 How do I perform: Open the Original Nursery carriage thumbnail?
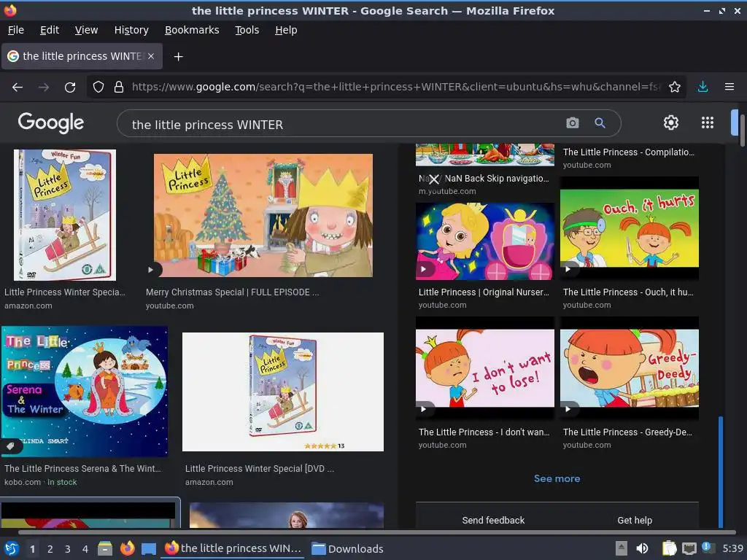coord(485,241)
